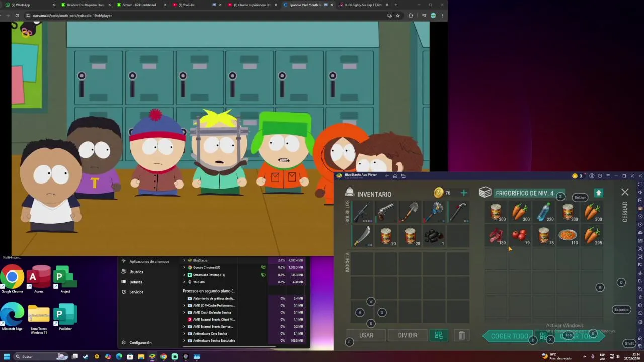The height and width of the screenshot is (362, 644).
Task: Open BlueStacks recent apps tab icon
Action: (403, 176)
